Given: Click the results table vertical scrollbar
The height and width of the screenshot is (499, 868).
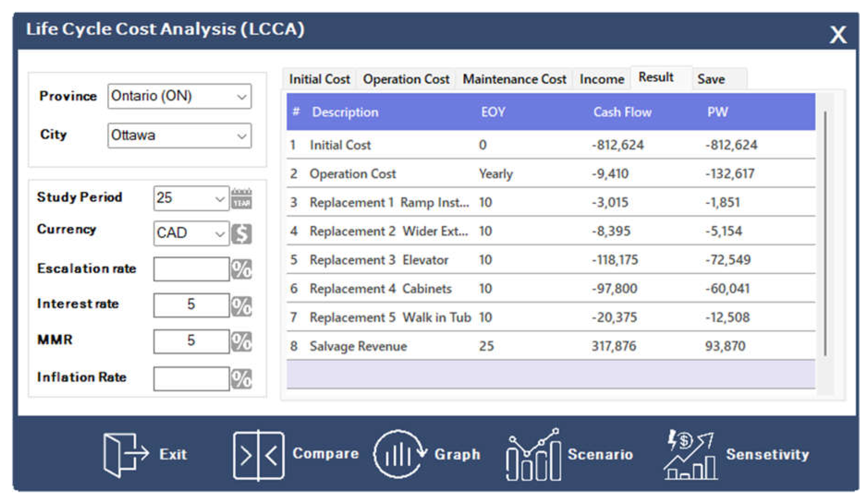Looking at the screenshot, I should 825,233.
